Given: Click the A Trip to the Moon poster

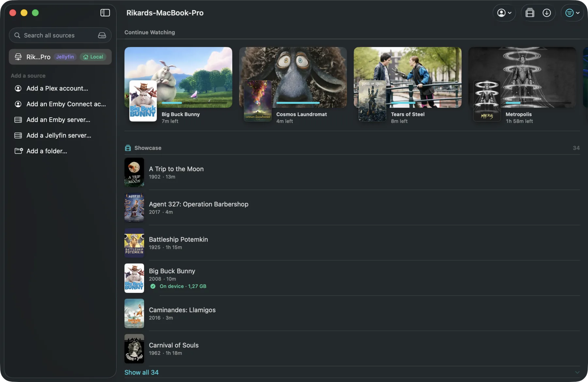Looking at the screenshot, I should (x=134, y=172).
